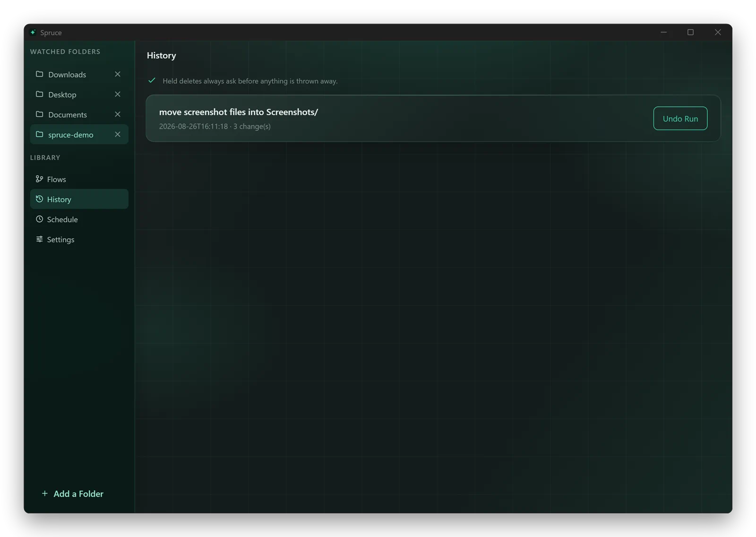Viewport: 756px width, 537px height.
Task: Select the Downloads watched folder
Action: (79, 74)
